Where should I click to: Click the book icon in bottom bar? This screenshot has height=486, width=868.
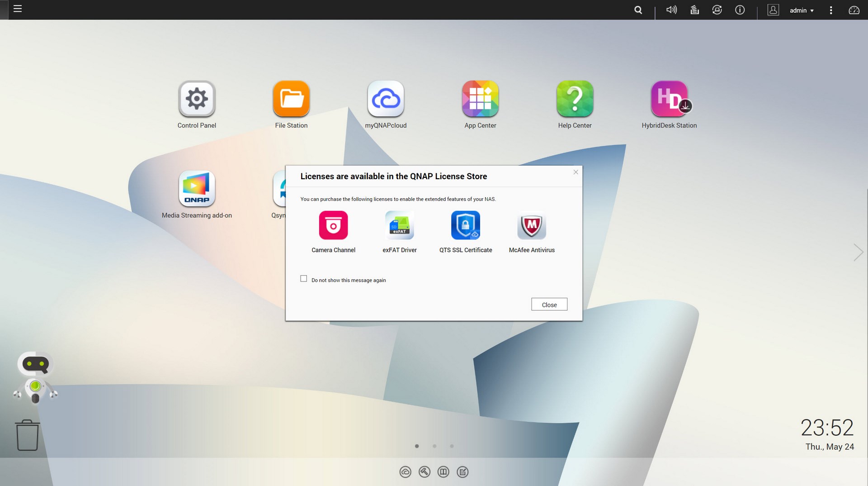coord(443,472)
